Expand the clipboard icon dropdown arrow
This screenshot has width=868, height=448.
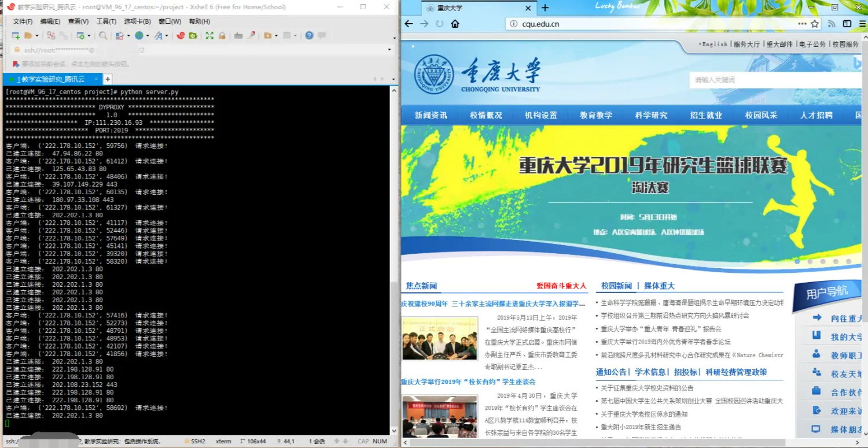[x=128, y=35]
